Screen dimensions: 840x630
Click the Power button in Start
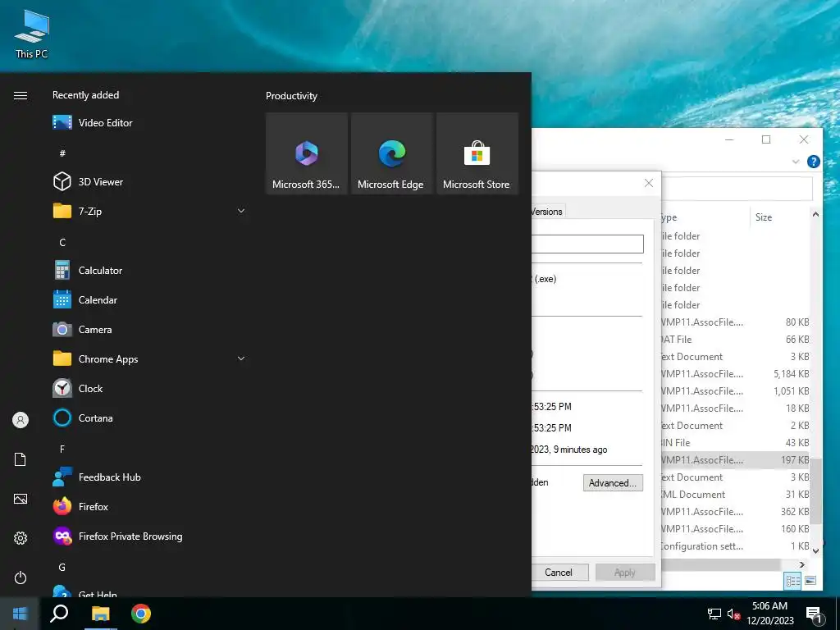pos(21,577)
